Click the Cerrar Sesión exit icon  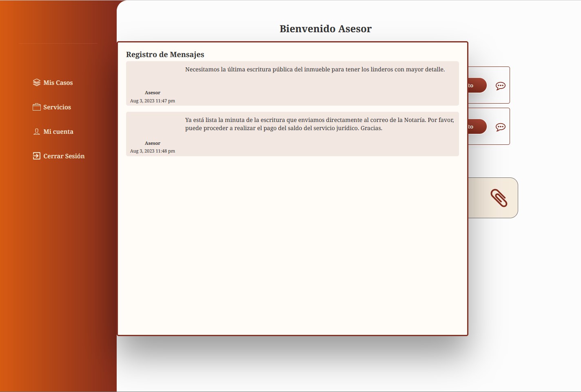[x=37, y=156]
